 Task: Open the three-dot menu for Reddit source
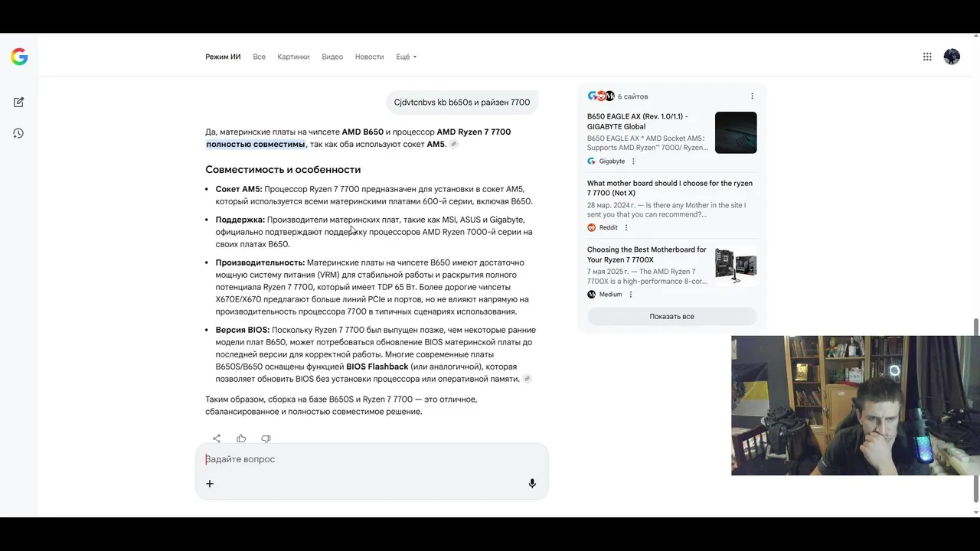click(626, 227)
